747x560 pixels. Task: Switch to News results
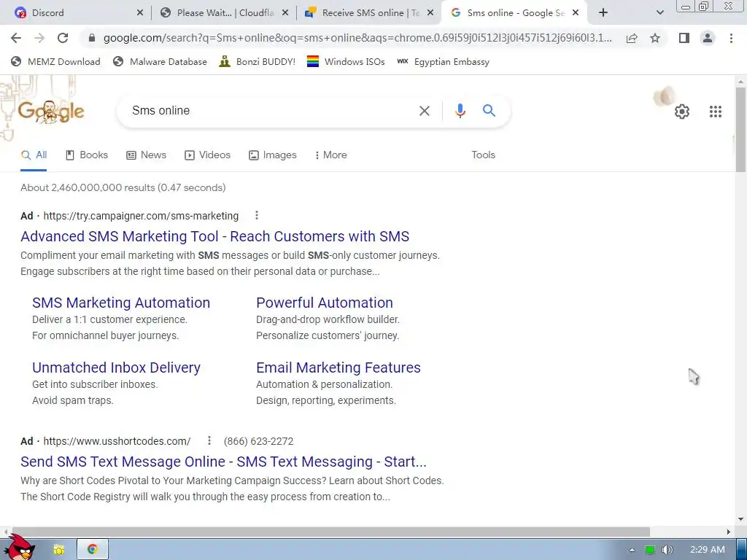(x=146, y=155)
